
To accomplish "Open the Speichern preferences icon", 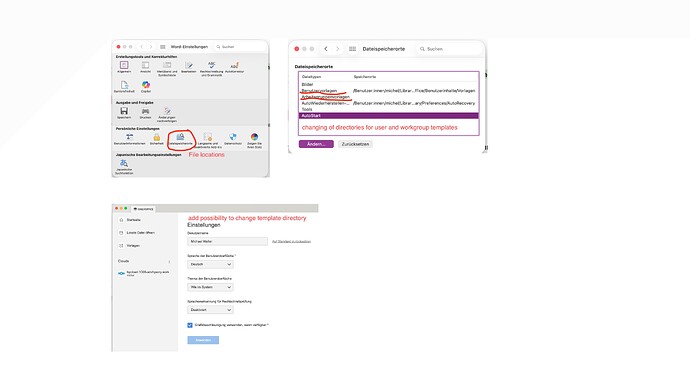I will point(124,113).
